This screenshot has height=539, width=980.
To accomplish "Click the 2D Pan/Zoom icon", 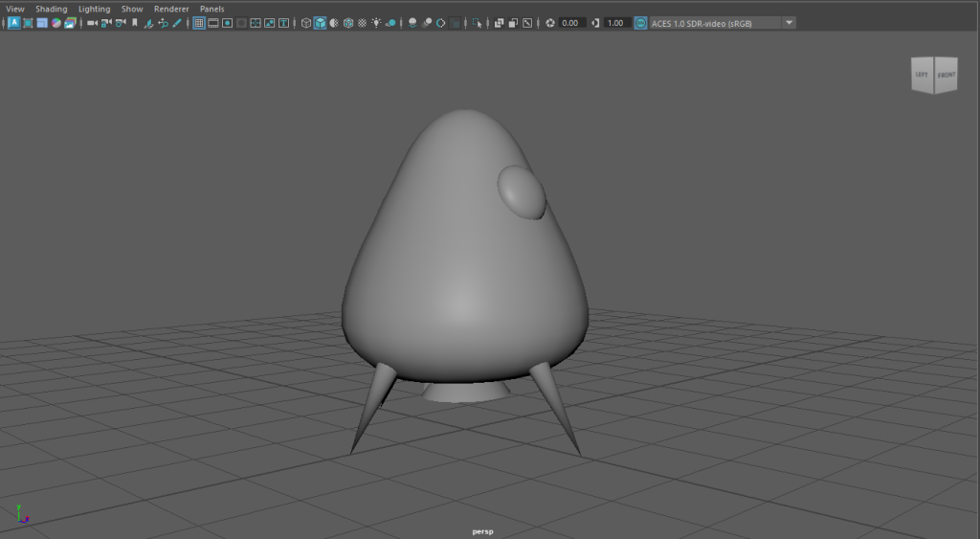I will [x=162, y=22].
